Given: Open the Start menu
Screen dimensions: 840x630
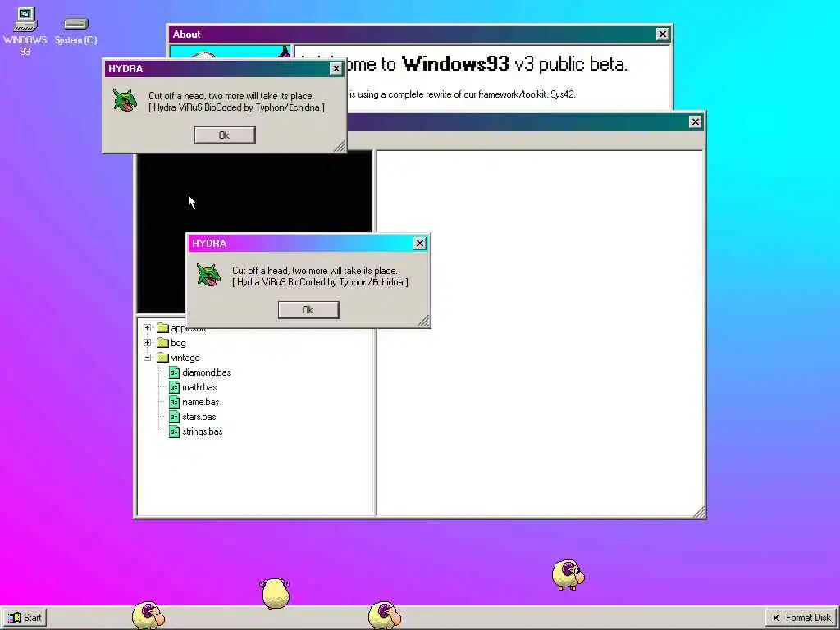Looking at the screenshot, I should coord(25,618).
